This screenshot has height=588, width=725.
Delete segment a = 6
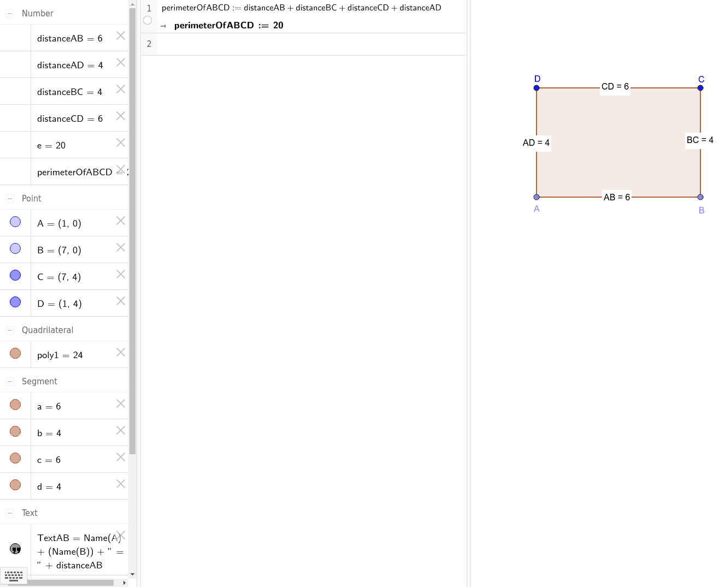(x=121, y=403)
